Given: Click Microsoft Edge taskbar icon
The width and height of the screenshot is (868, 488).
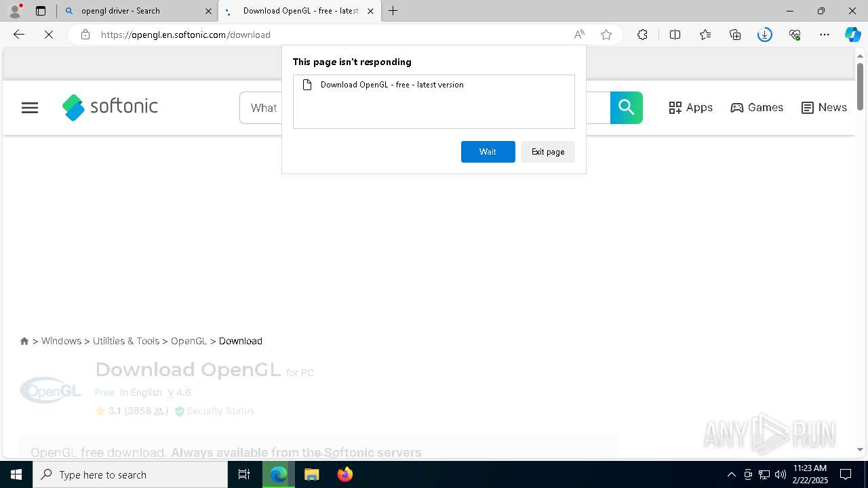Looking at the screenshot, I should click(x=279, y=474).
